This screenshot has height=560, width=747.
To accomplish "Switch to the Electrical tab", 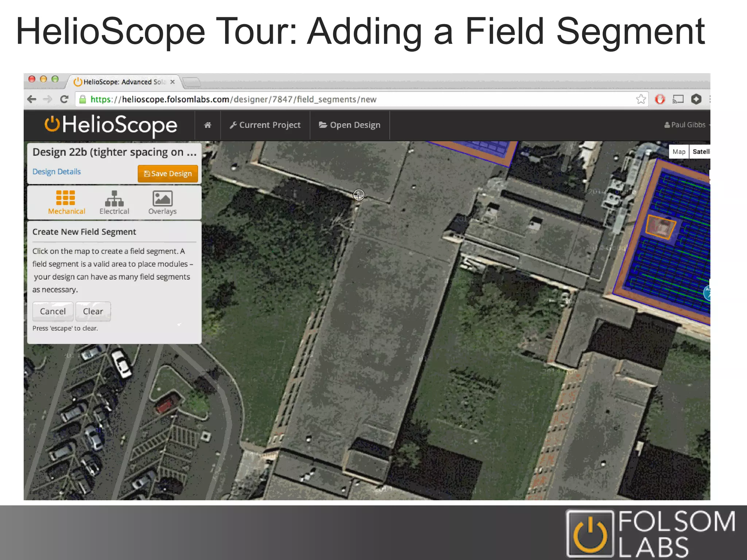I will point(114,202).
